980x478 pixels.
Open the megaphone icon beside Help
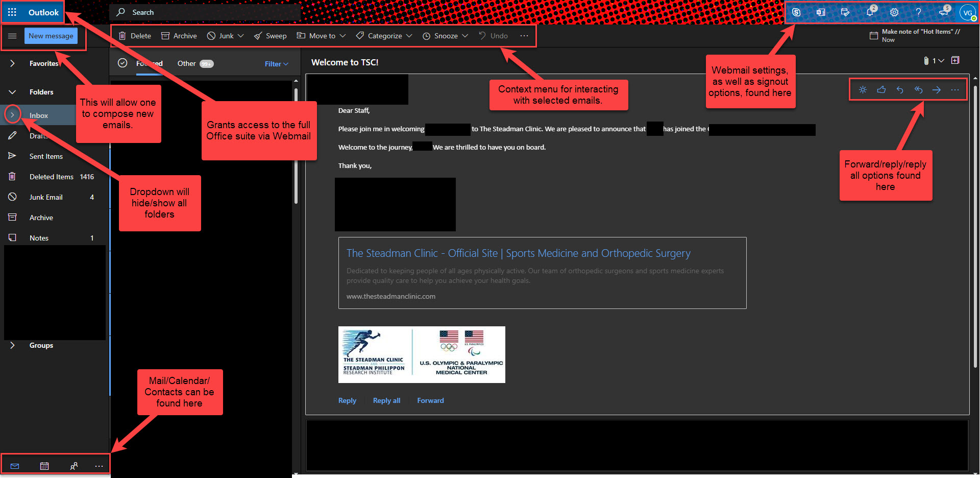click(x=944, y=12)
